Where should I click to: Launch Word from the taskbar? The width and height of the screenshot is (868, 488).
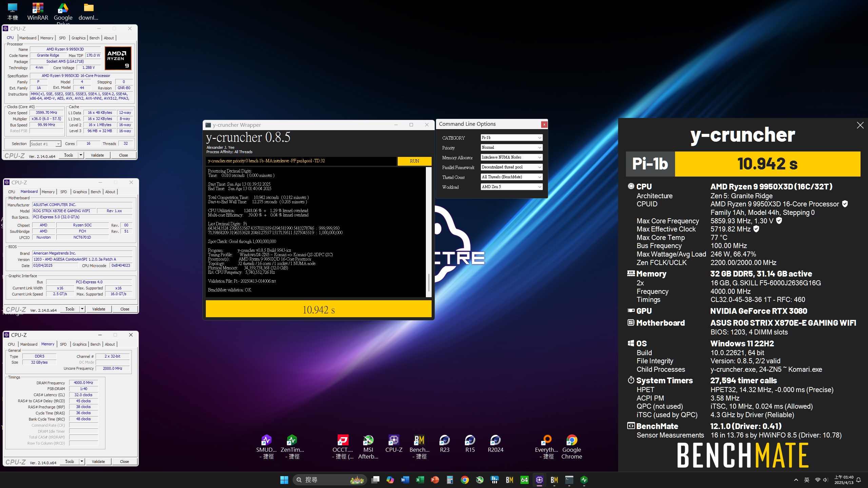click(405, 480)
